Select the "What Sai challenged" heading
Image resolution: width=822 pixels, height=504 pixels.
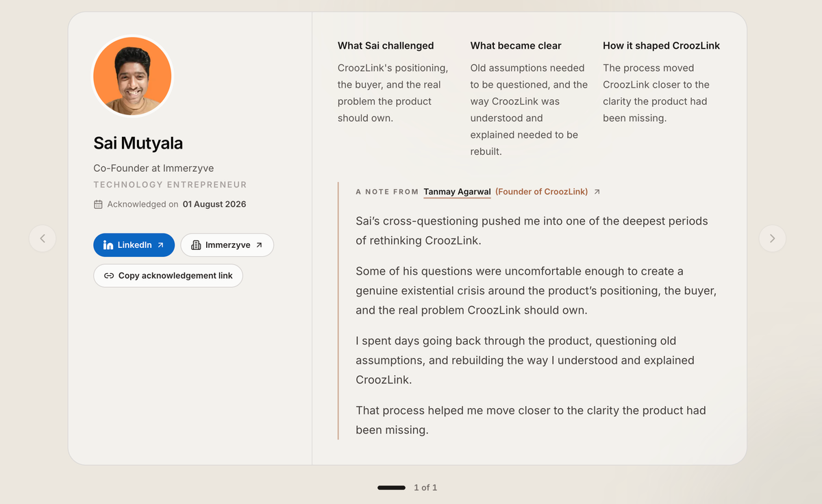(386, 46)
